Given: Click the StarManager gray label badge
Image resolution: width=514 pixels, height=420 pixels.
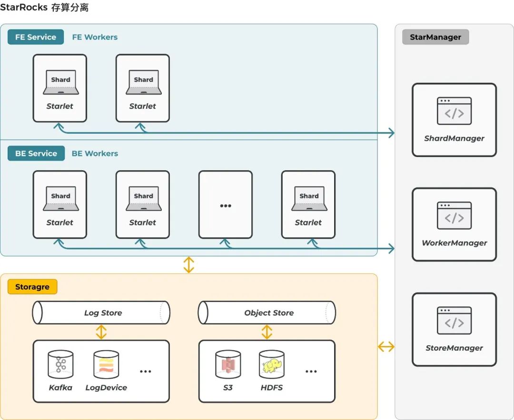Looking at the screenshot, I should pos(435,37).
